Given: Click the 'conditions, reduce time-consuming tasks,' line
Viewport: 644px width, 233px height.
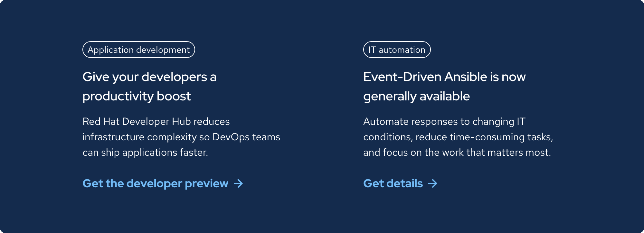Looking at the screenshot, I should (x=458, y=137).
